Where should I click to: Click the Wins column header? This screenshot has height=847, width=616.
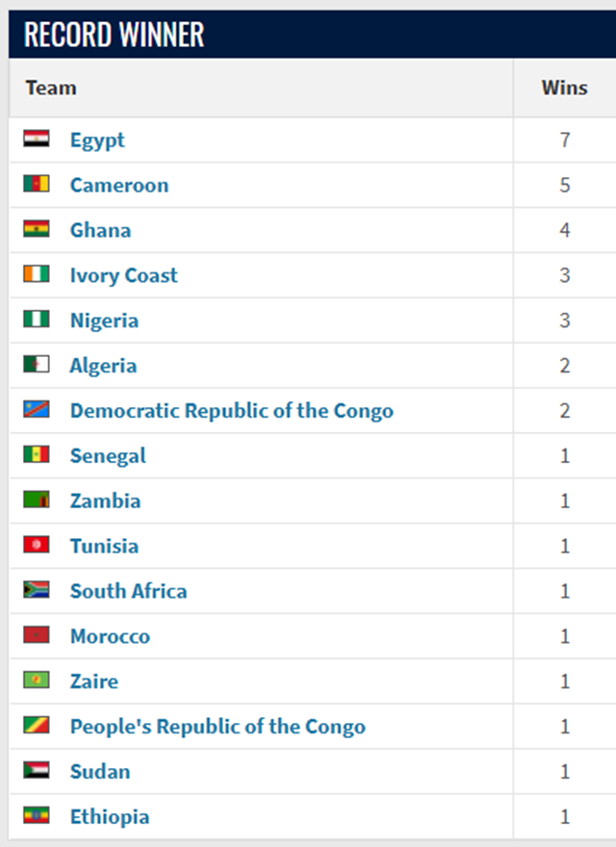[564, 88]
